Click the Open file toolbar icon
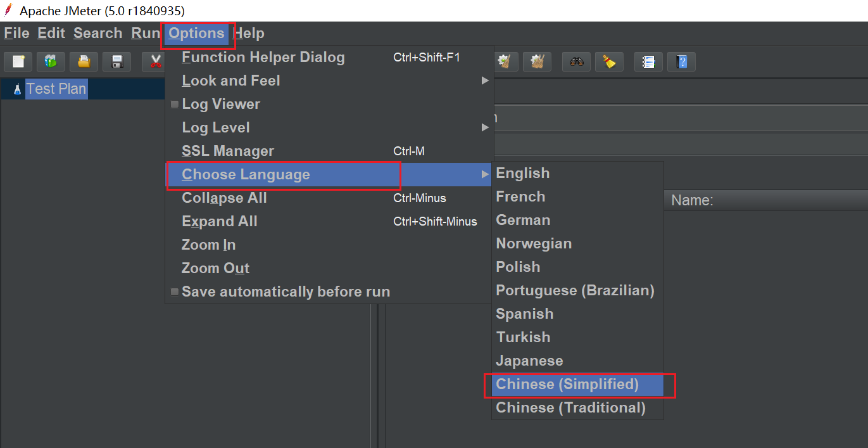This screenshot has height=448, width=868. pyautogui.click(x=84, y=61)
